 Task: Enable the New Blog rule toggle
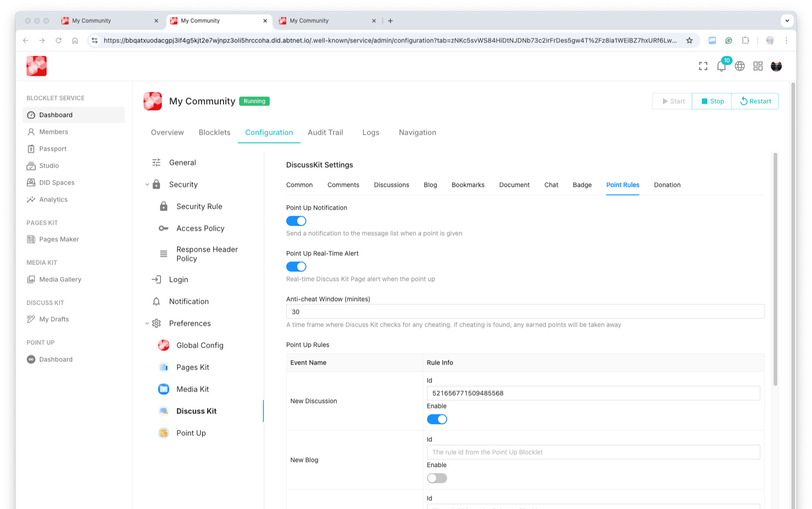click(x=437, y=478)
